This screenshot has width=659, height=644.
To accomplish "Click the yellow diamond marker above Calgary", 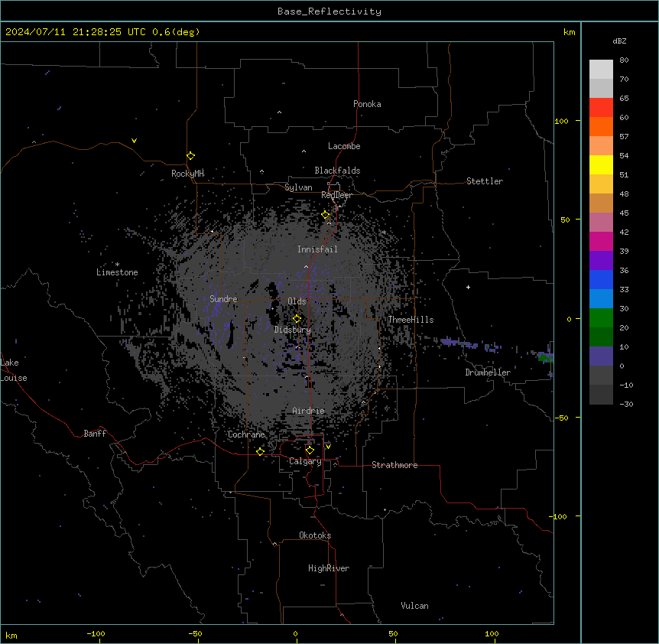I will [x=310, y=450].
